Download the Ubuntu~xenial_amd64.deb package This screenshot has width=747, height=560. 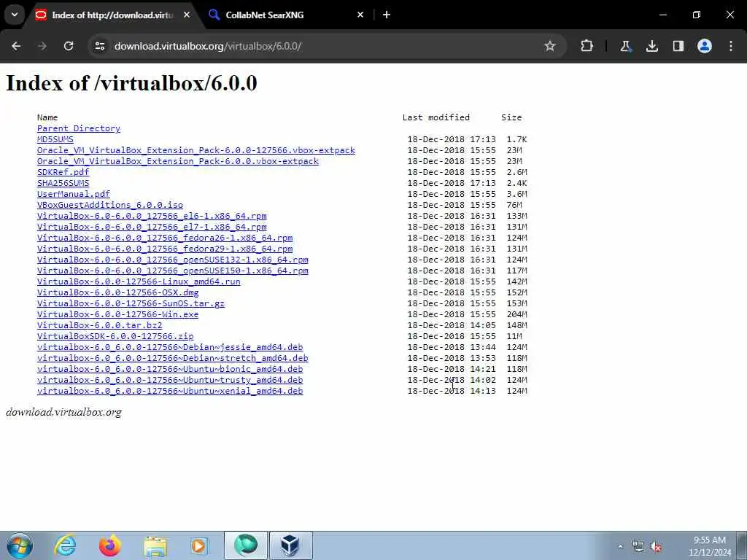170,392
